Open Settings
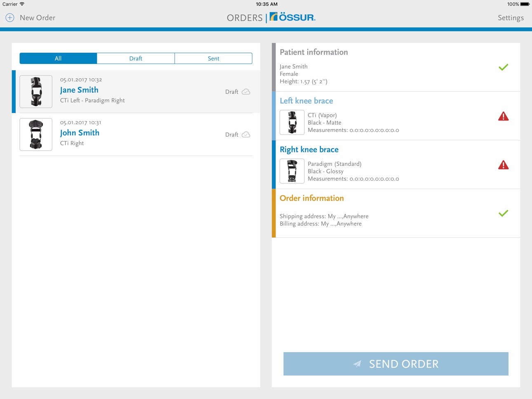 coord(511,18)
